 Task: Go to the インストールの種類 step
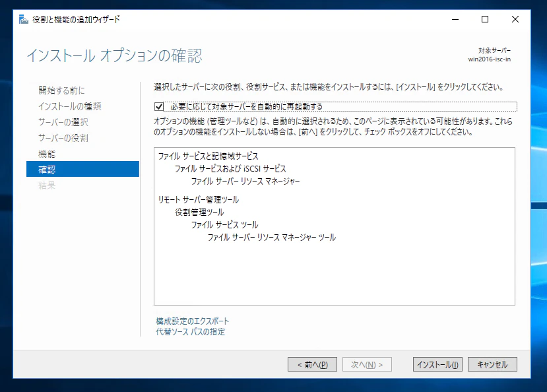70,106
